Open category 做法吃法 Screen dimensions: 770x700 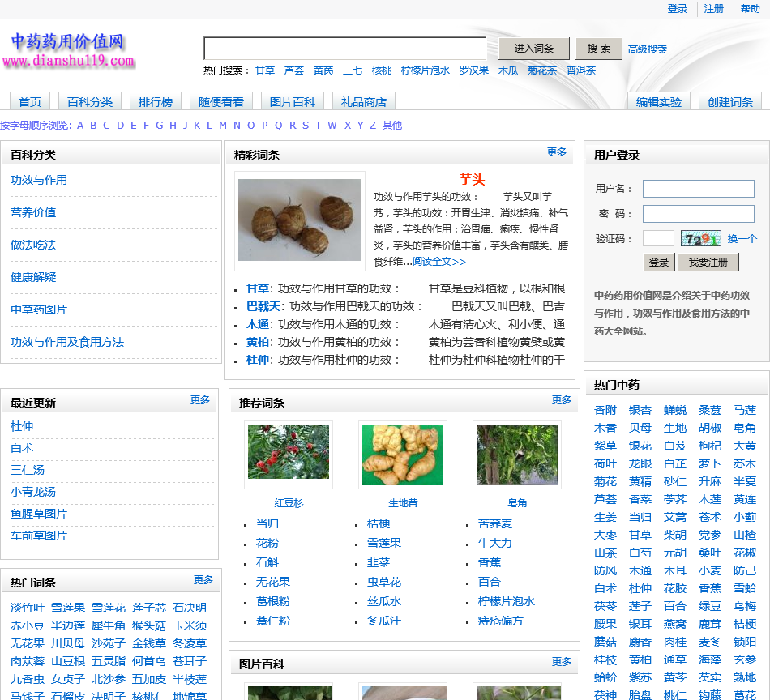[33, 245]
